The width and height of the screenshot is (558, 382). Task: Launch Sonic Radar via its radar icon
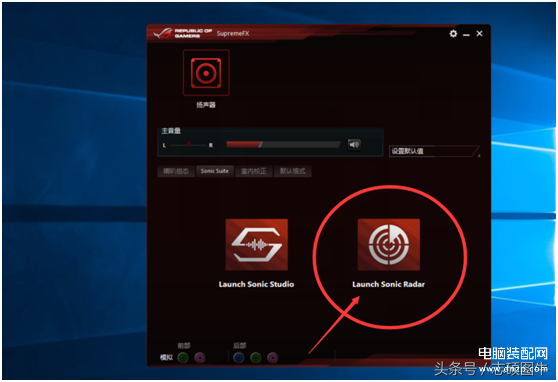point(389,245)
